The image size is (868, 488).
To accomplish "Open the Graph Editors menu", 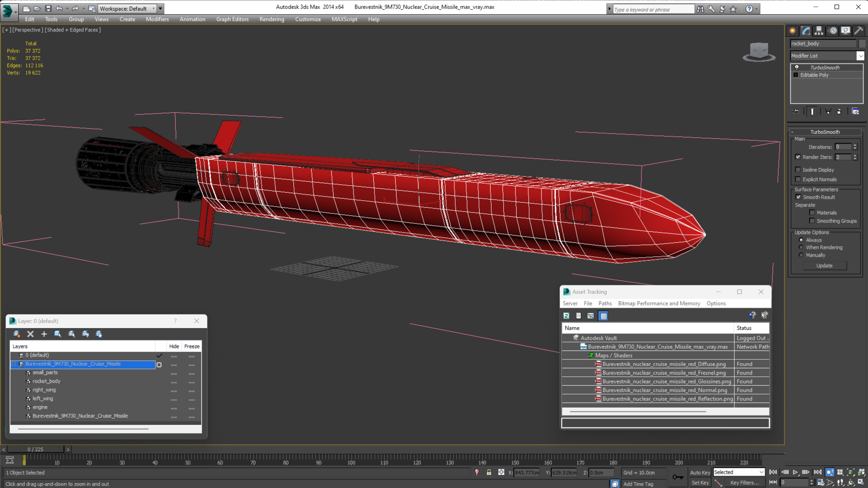I will click(x=232, y=19).
